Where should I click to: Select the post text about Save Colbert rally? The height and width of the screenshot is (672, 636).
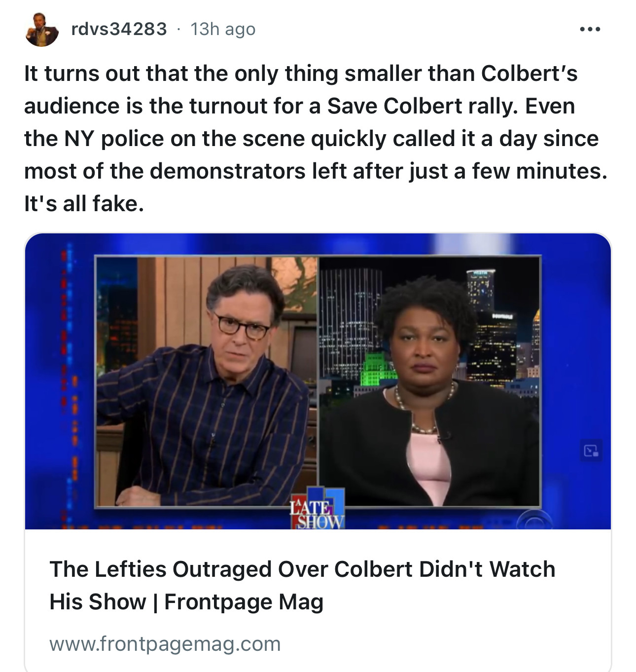point(316,138)
